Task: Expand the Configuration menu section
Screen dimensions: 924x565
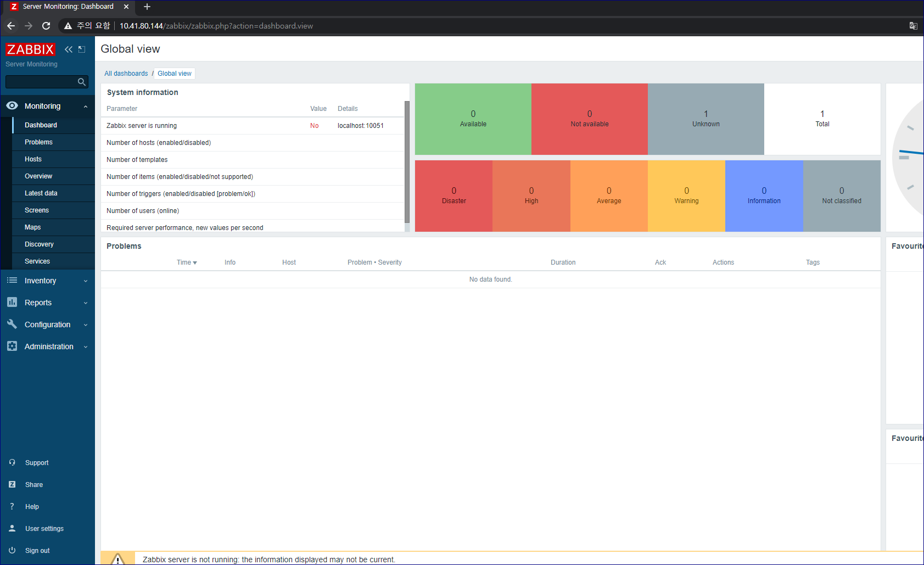Action: (86, 325)
